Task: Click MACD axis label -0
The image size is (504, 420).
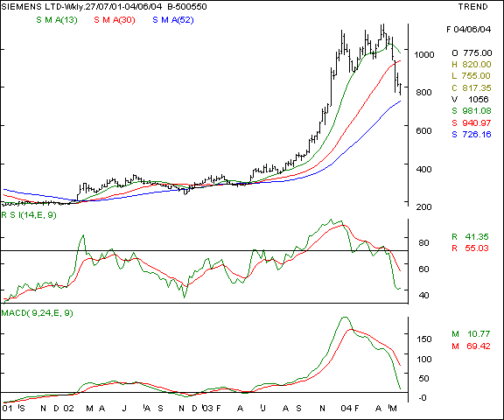Action: coord(423,398)
